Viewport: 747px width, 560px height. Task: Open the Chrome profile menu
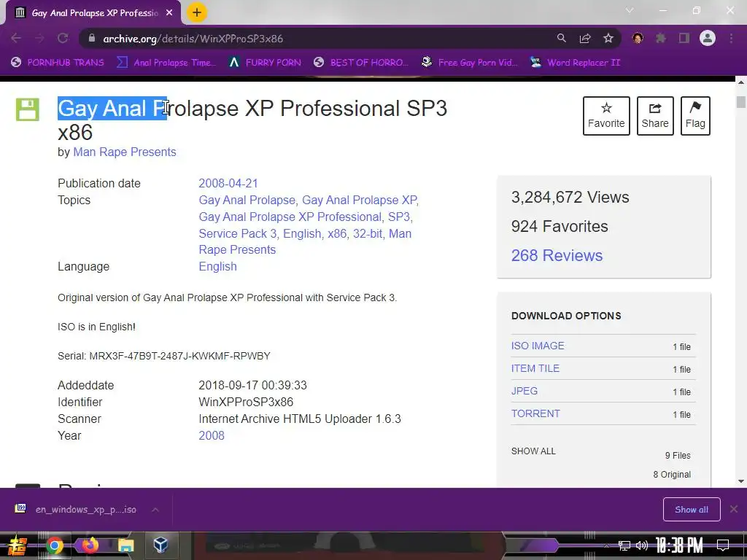[708, 38]
